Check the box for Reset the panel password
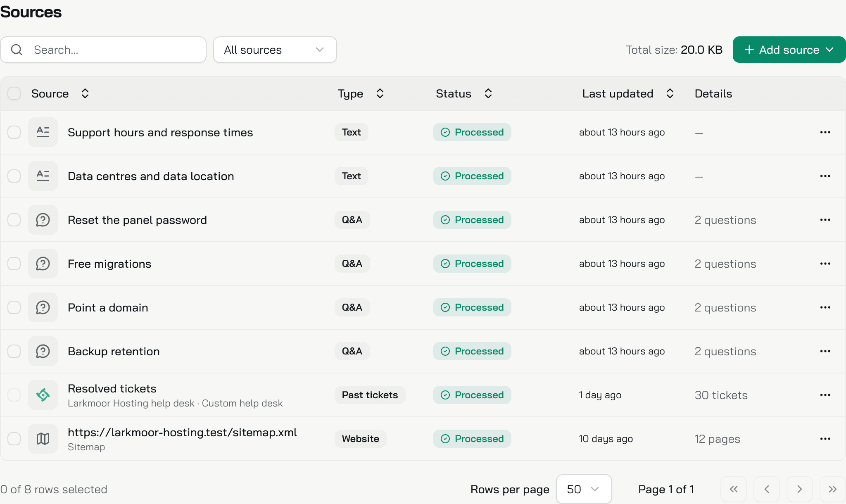The width and height of the screenshot is (846, 504). tap(14, 220)
